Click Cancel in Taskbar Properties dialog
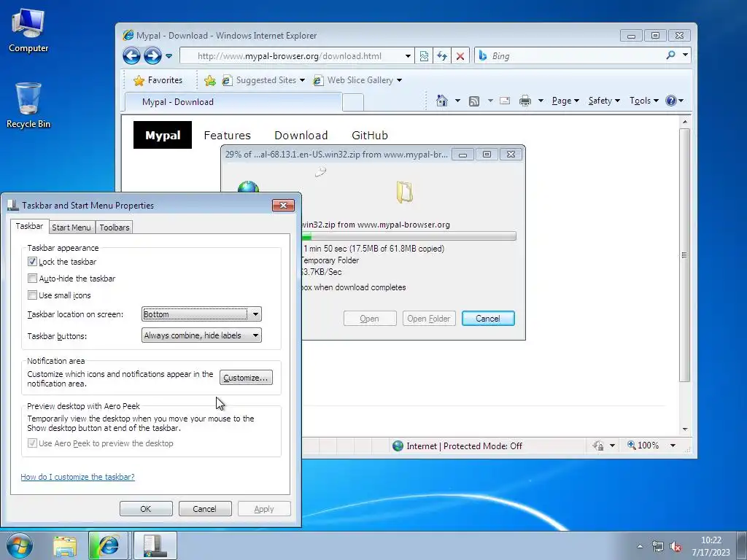The height and width of the screenshot is (560, 747). (x=204, y=508)
